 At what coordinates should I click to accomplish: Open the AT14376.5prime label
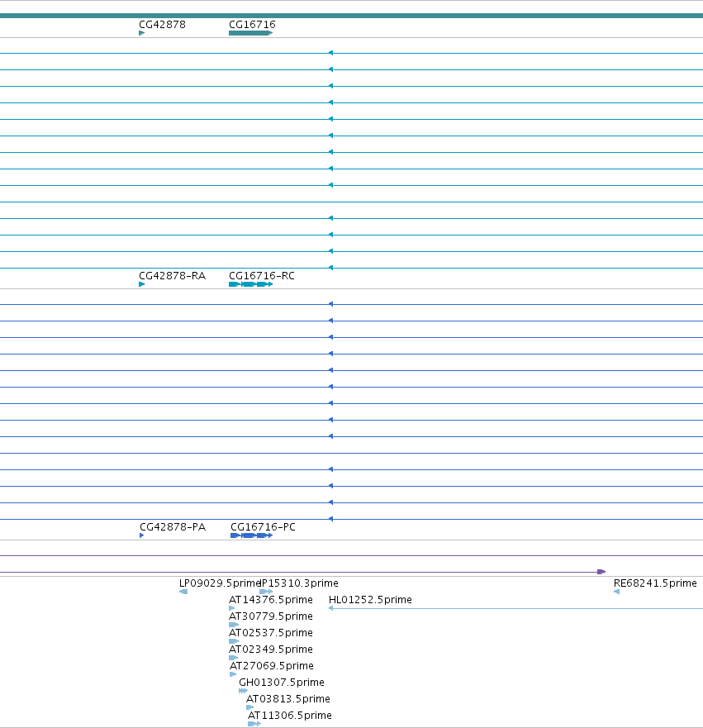pos(270,600)
